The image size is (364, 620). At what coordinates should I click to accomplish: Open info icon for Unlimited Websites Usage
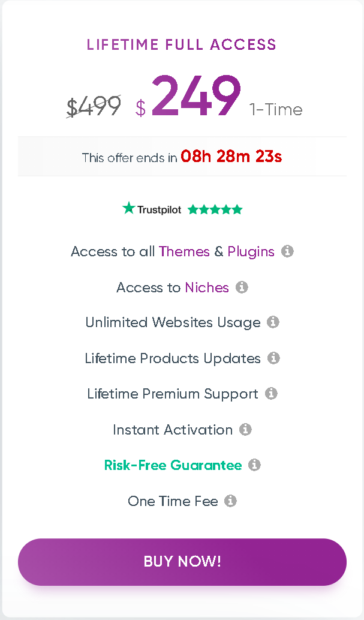273,322
